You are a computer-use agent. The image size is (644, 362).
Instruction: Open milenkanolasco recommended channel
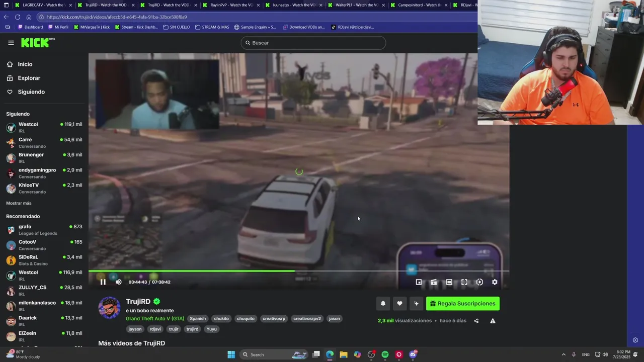44,306
